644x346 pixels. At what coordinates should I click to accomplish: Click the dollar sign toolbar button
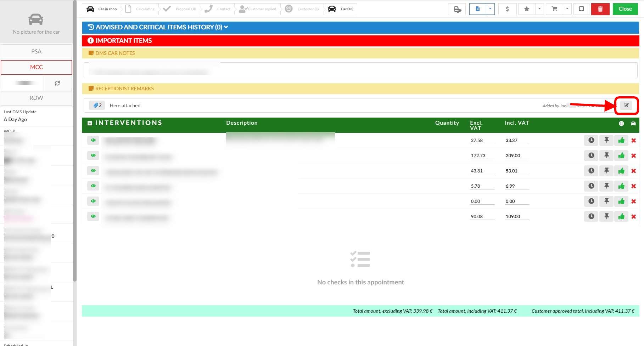[507, 9]
